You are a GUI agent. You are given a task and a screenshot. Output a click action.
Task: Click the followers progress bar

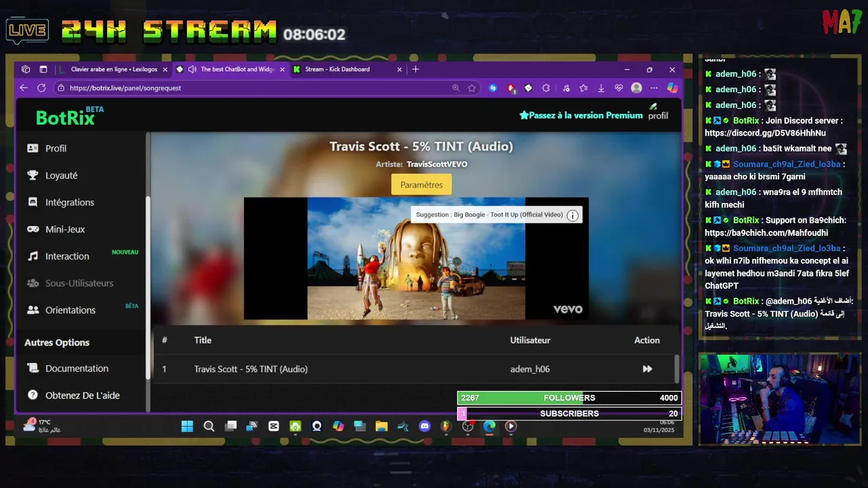click(x=569, y=398)
